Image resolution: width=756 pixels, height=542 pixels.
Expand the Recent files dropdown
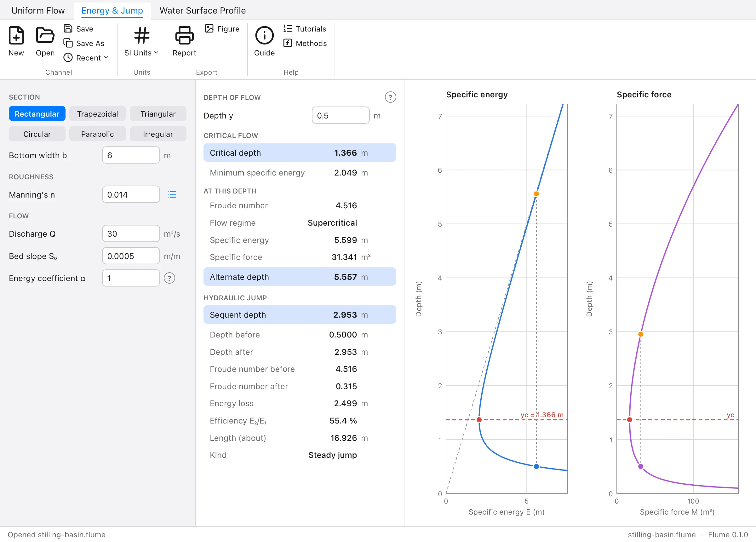pos(86,58)
